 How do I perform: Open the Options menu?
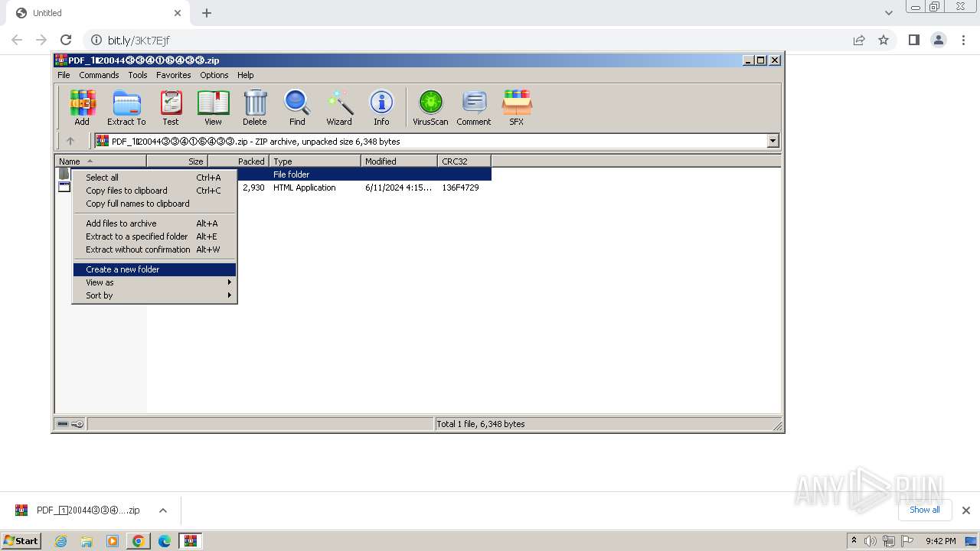point(214,75)
